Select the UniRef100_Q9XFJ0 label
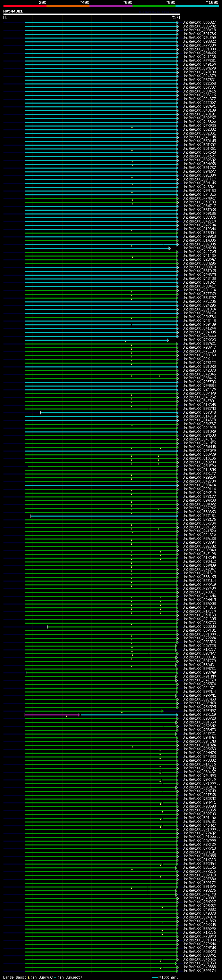 tap(199, 780)
